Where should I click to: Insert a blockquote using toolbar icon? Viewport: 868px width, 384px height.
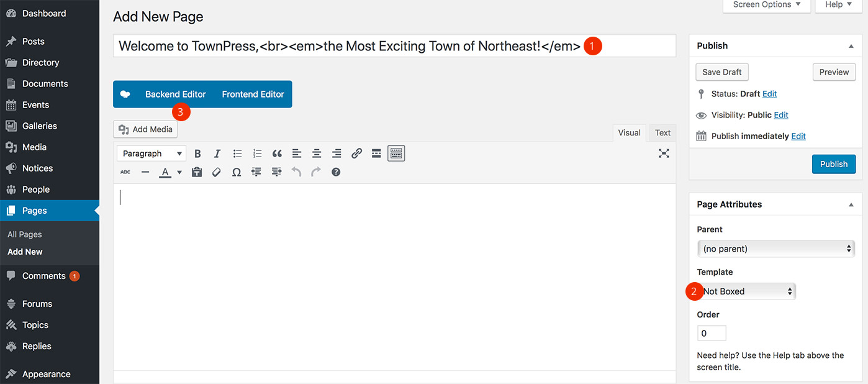click(277, 153)
